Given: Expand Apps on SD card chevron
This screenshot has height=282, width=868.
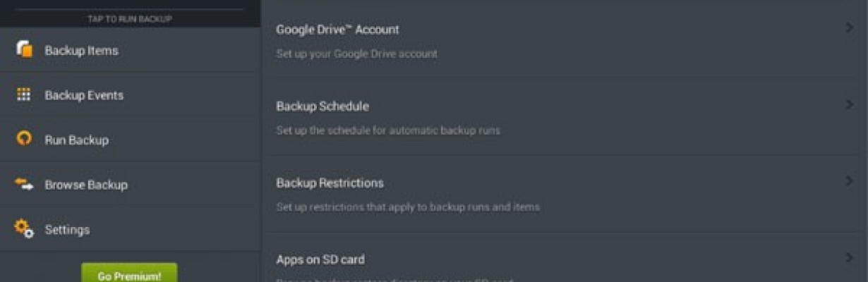Looking at the screenshot, I should coord(850,258).
